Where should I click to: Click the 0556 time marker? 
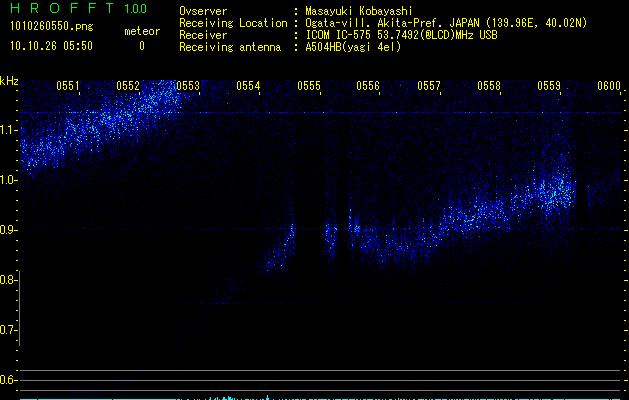[x=368, y=86]
